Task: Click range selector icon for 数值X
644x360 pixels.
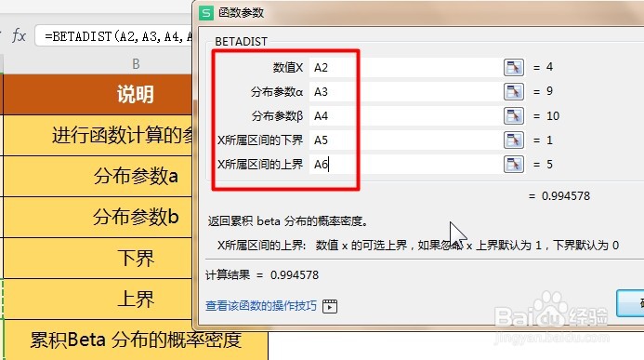Action: coord(513,67)
